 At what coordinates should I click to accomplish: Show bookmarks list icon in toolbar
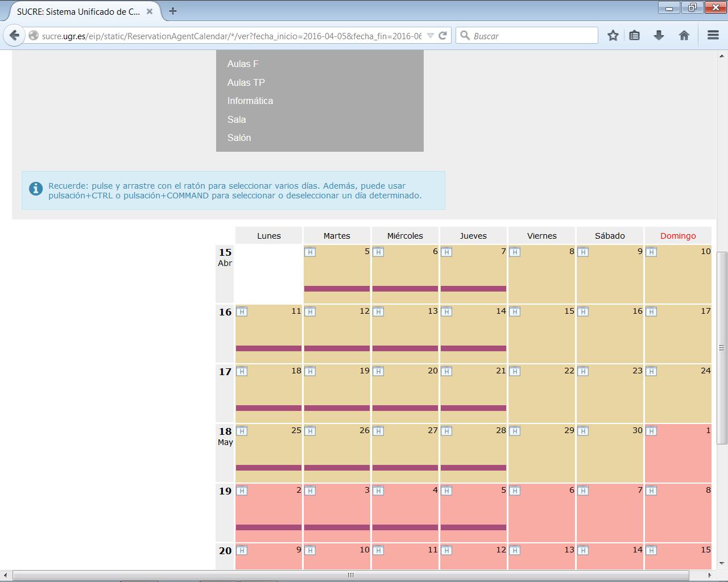pos(635,35)
